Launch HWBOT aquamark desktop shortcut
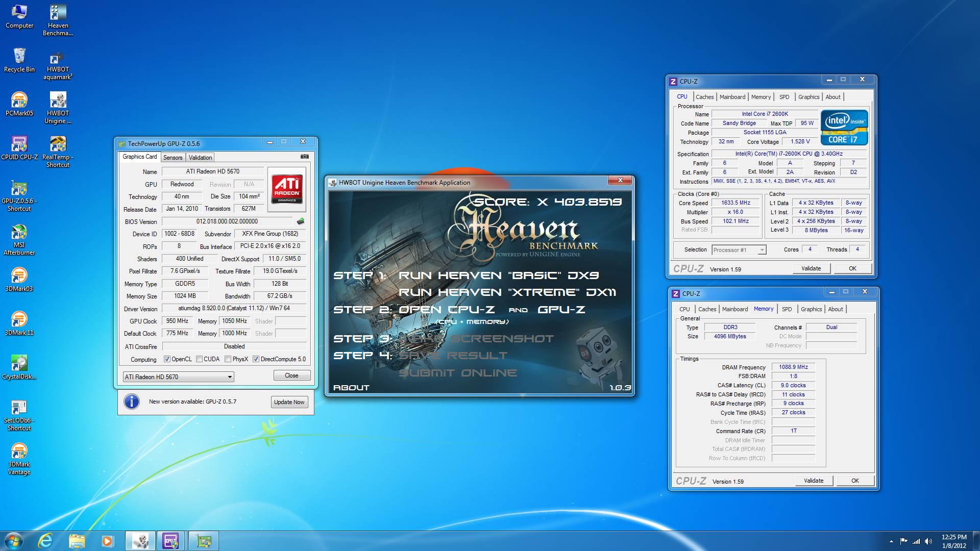 [x=58, y=65]
